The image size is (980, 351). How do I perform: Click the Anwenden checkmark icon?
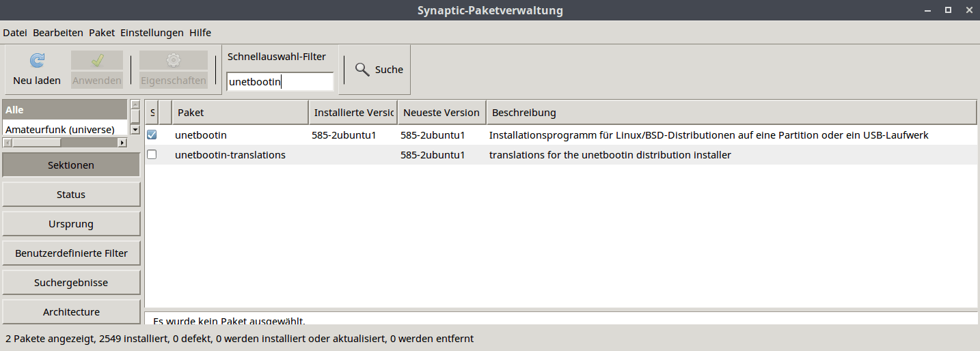pyautogui.click(x=97, y=60)
